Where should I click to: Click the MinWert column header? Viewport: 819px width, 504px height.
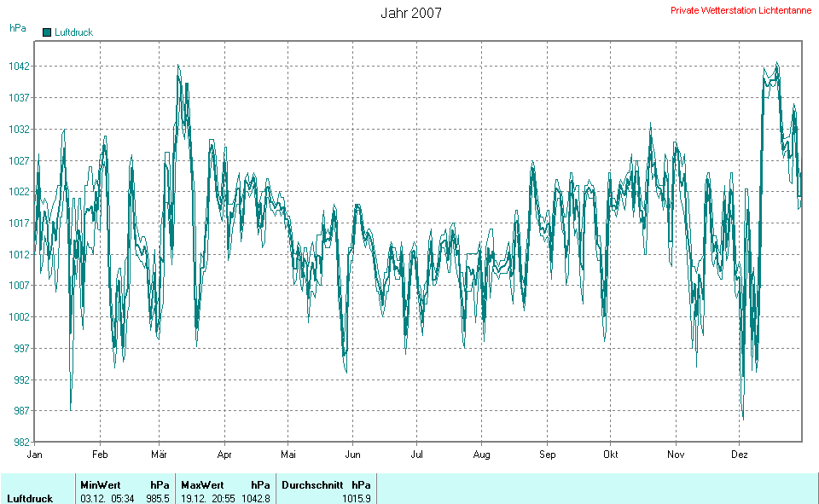coord(101,484)
